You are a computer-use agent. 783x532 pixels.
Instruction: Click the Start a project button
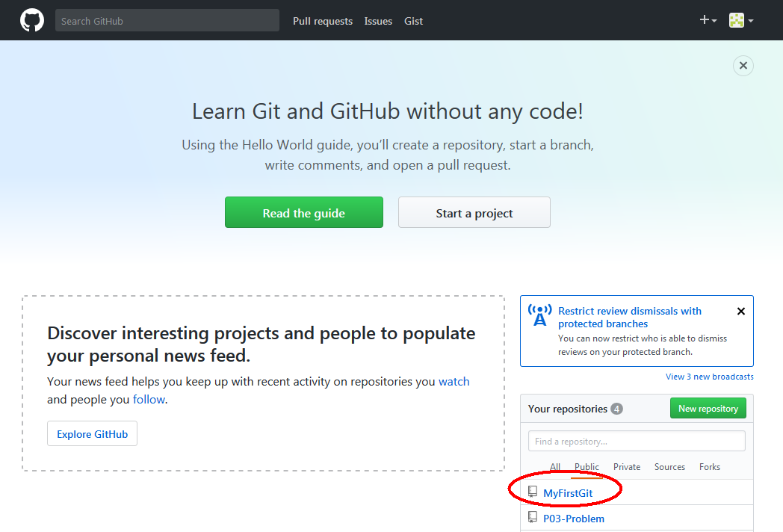[474, 213]
